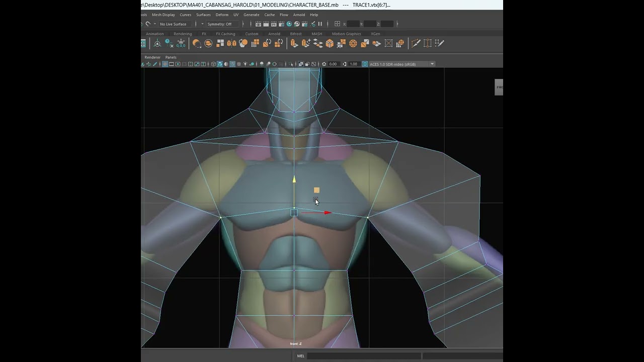Click the Center Pivot shelf icon

tap(157, 43)
